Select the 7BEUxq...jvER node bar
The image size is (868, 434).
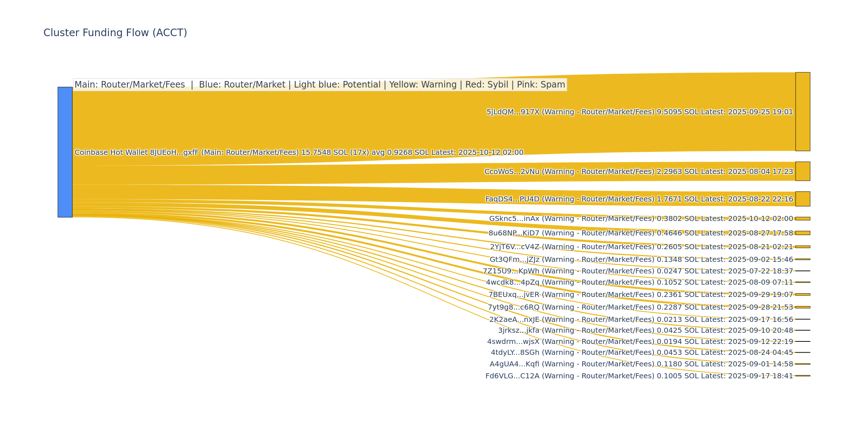tap(803, 294)
